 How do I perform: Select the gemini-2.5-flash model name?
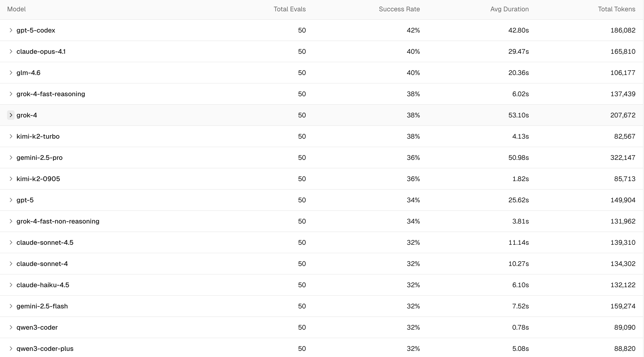tap(42, 306)
